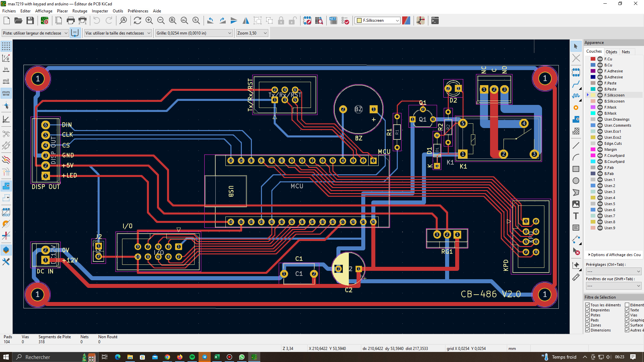Click the Route Tracks tool
Viewport: 644px width, 362px height.
tap(576, 84)
